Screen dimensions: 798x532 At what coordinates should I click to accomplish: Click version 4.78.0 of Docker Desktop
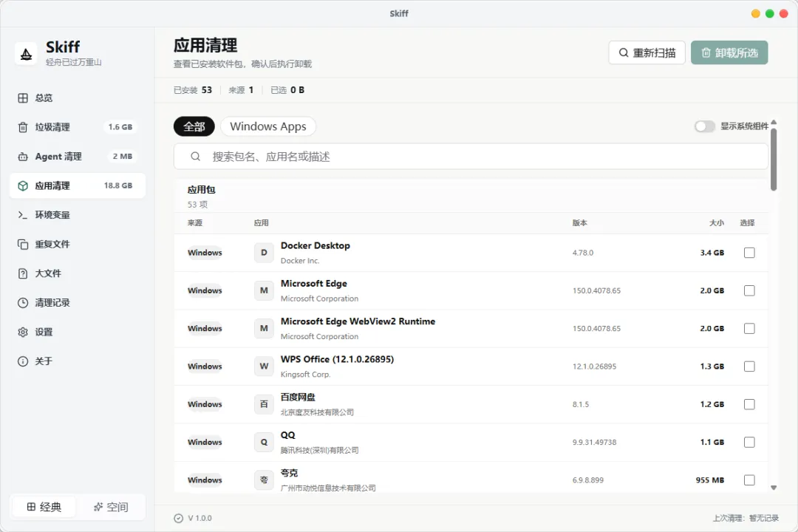tap(583, 253)
